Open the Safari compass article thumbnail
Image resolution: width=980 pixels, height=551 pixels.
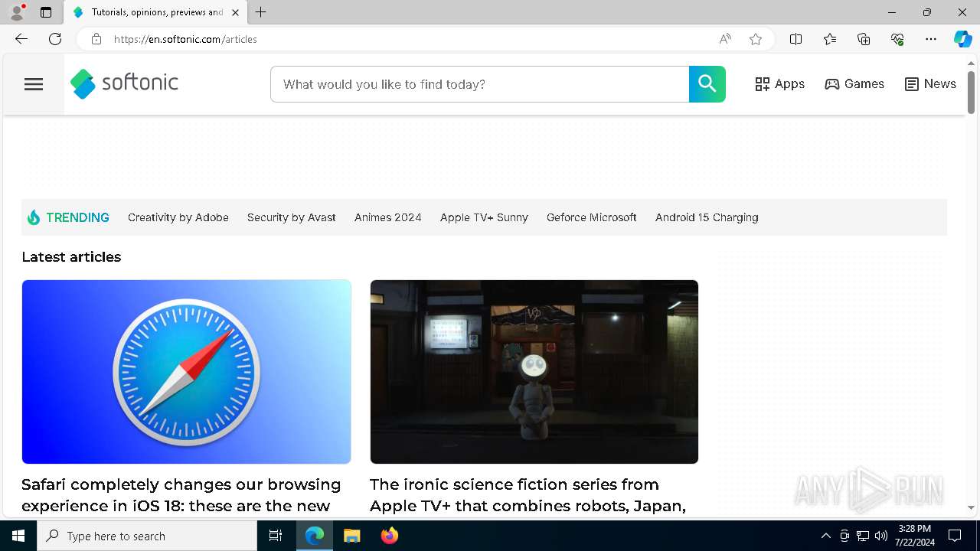(187, 372)
